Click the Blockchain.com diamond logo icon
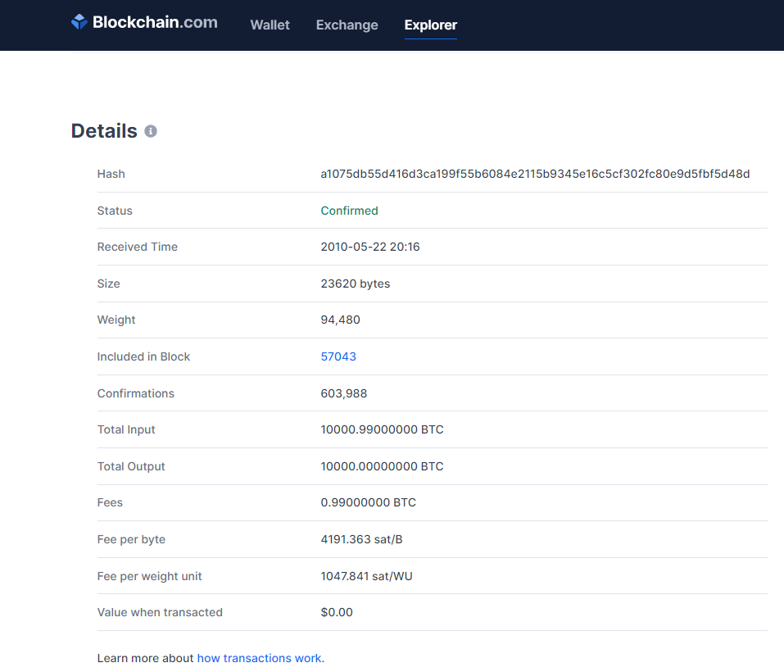 pos(79,23)
